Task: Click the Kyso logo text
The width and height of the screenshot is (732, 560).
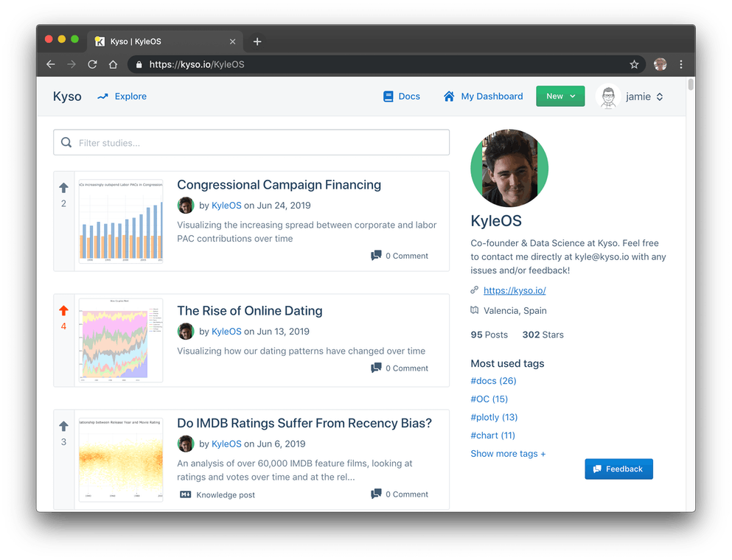Action: [x=67, y=97]
